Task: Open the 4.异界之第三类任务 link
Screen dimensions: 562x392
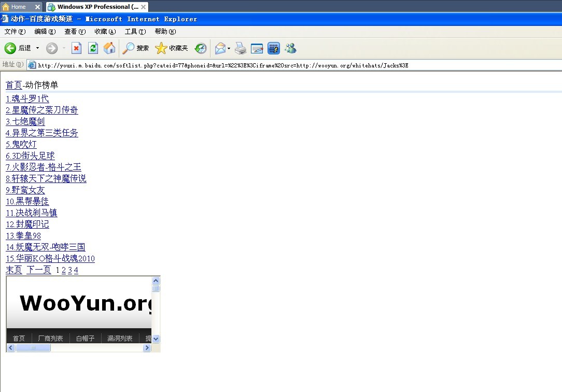Action: [x=42, y=133]
